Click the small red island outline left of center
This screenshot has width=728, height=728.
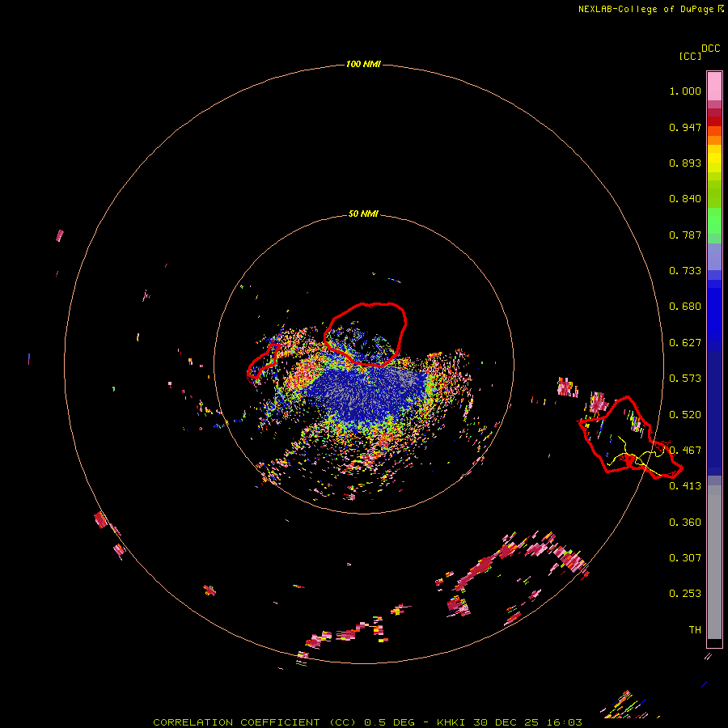pos(263,360)
